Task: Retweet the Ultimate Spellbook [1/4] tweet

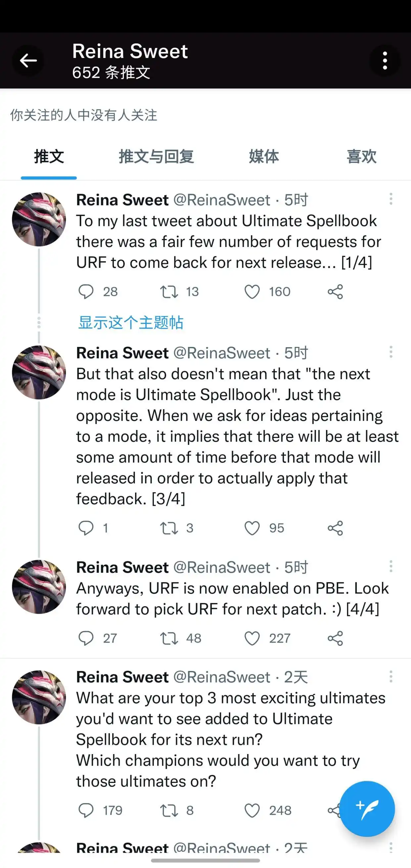Action: [169, 292]
